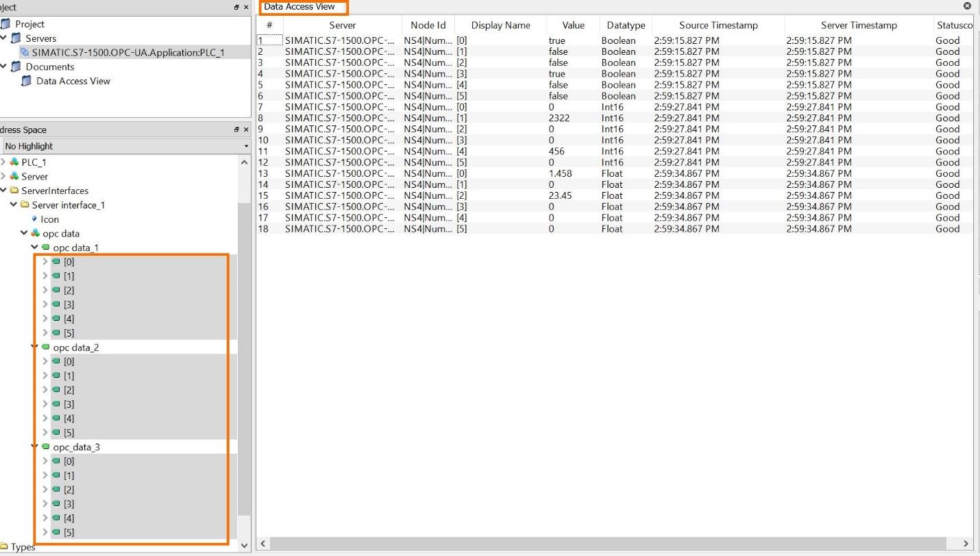Click the opc_data_3 variable icon

[46, 447]
